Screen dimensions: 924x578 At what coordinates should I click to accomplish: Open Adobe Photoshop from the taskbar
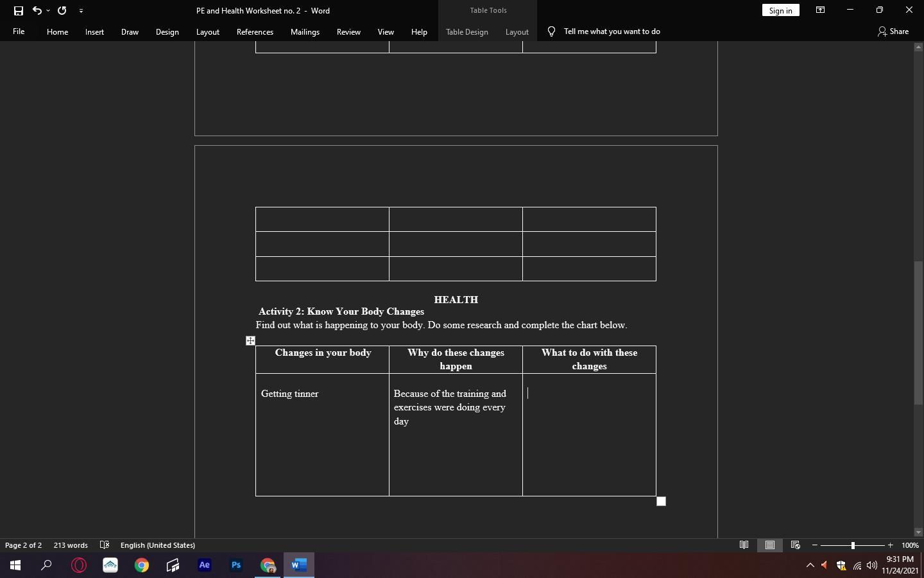click(x=236, y=565)
